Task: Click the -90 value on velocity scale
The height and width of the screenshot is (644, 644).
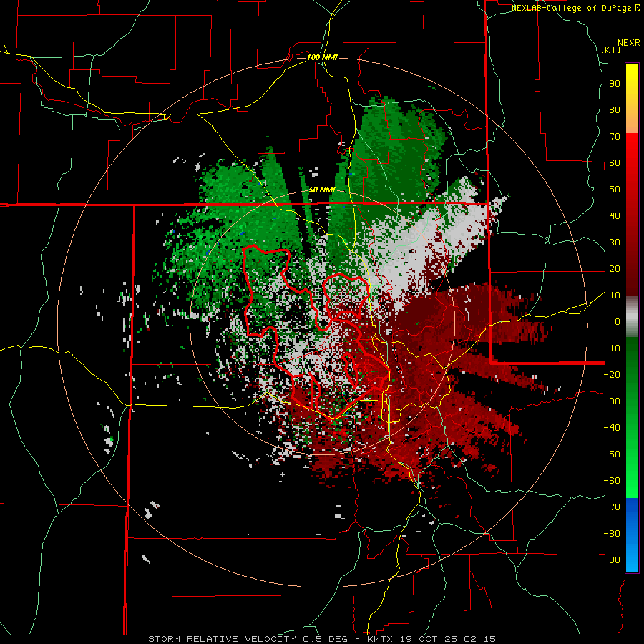Action: point(612,560)
